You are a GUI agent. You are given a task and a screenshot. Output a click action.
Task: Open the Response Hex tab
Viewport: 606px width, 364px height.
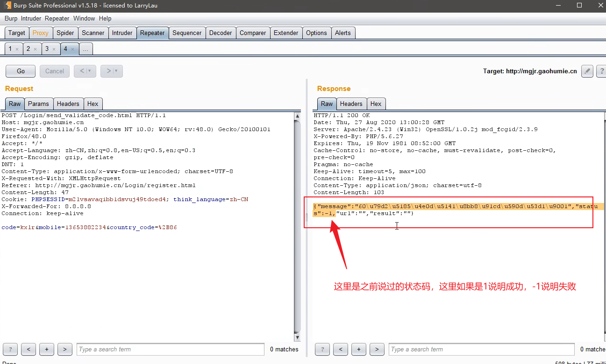[x=376, y=104]
